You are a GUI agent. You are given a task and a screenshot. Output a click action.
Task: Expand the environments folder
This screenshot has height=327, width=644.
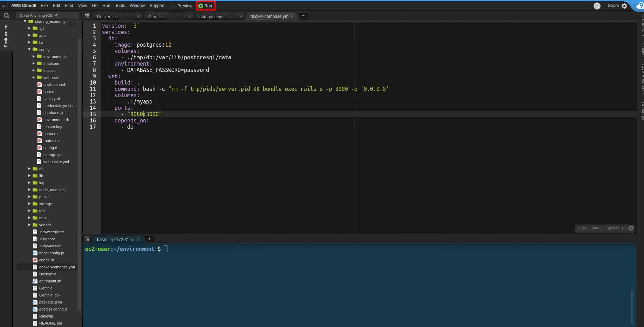click(34, 56)
